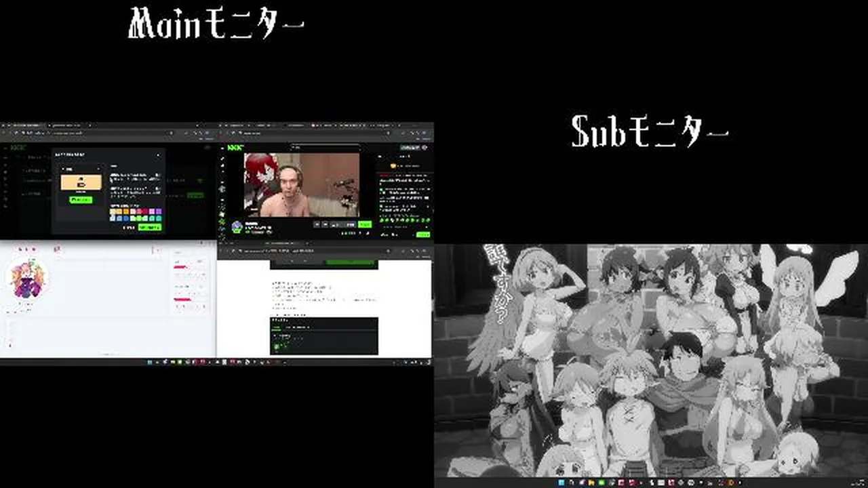The image size is (868, 488).
Task: Open the Windows Start button on the main monitor taskbar
Action: tap(150, 363)
